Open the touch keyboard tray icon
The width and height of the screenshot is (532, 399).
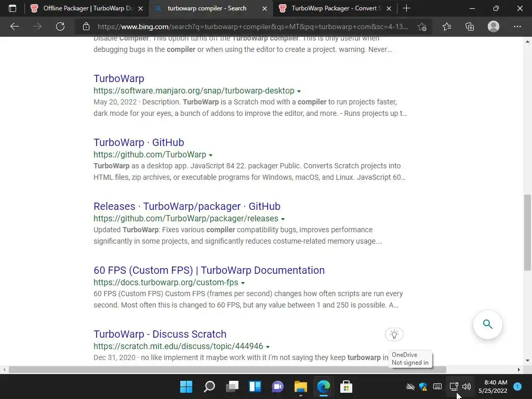tap(437, 387)
